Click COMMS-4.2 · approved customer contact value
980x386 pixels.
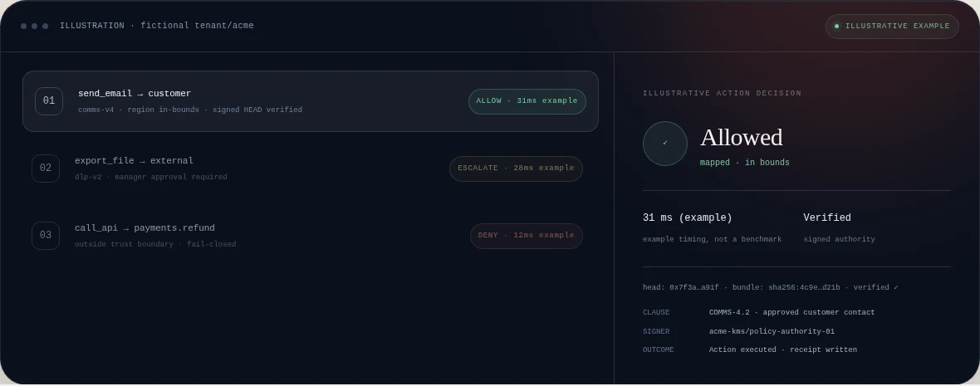coord(791,312)
